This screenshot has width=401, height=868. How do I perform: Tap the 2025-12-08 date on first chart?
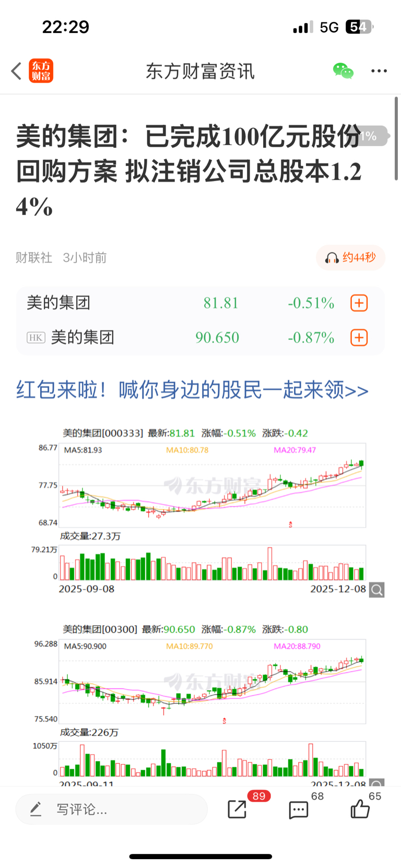pos(338,589)
